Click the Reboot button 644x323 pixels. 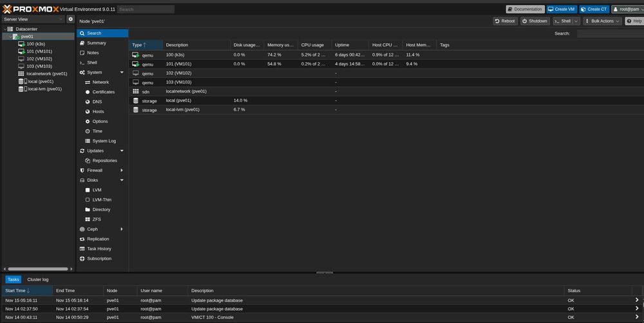pos(505,21)
